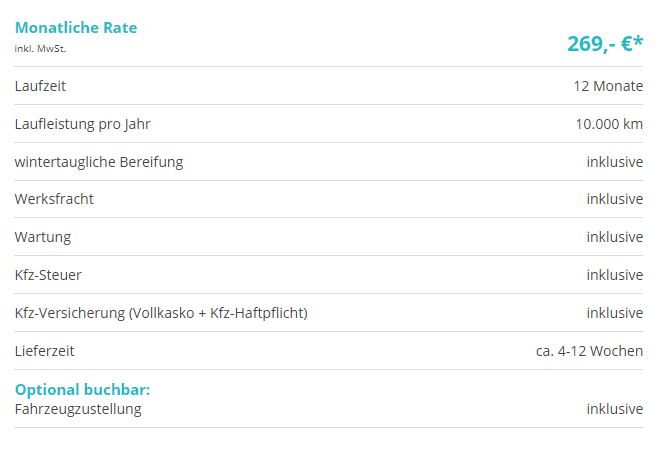The width and height of the screenshot is (669, 454).
Task: Click the Monatliche Rate heading
Action: coord(76,28)
